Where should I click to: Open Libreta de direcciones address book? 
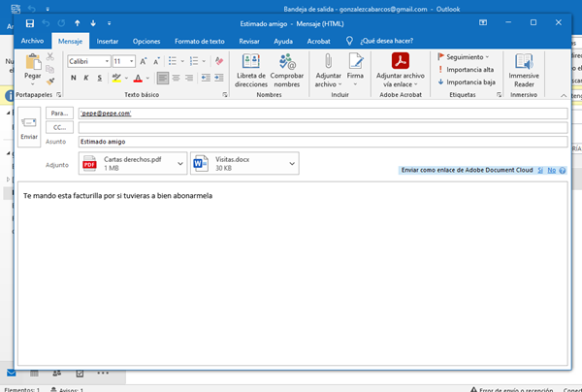tap(250, 68)
